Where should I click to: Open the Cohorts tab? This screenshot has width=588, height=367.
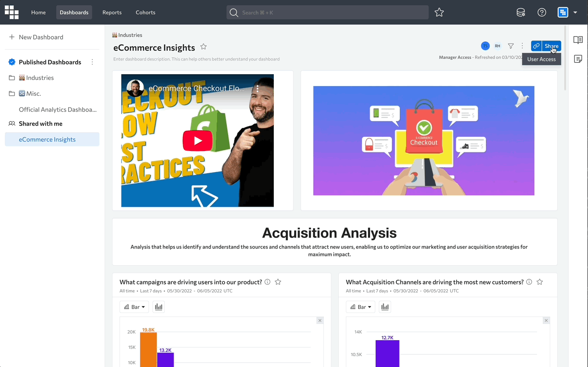click(x=145, y=12)
